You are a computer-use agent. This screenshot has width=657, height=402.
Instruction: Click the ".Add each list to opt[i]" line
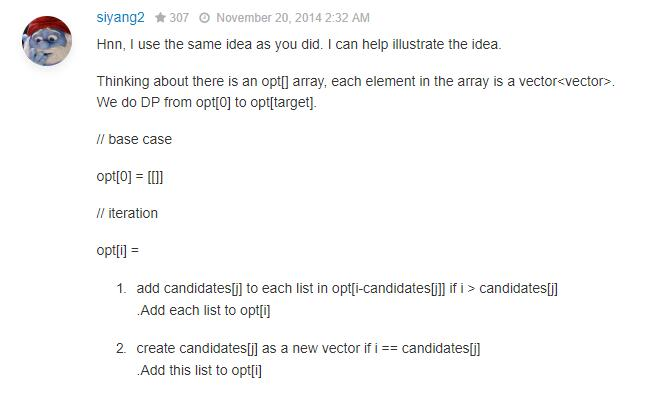(x=203, y=310)
